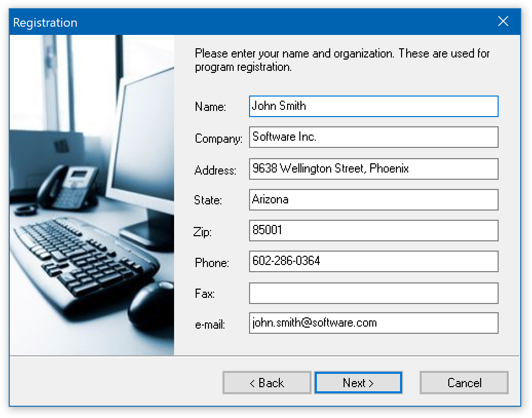532x418 pixels.
Task: Proceed with the Next button
Action: pos(358,383)
